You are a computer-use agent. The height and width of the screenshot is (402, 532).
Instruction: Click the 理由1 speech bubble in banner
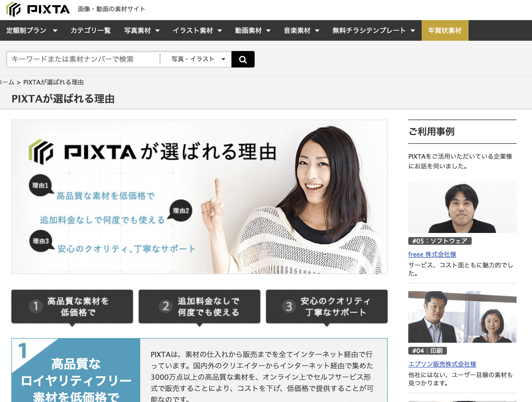(x=40, y=184)
